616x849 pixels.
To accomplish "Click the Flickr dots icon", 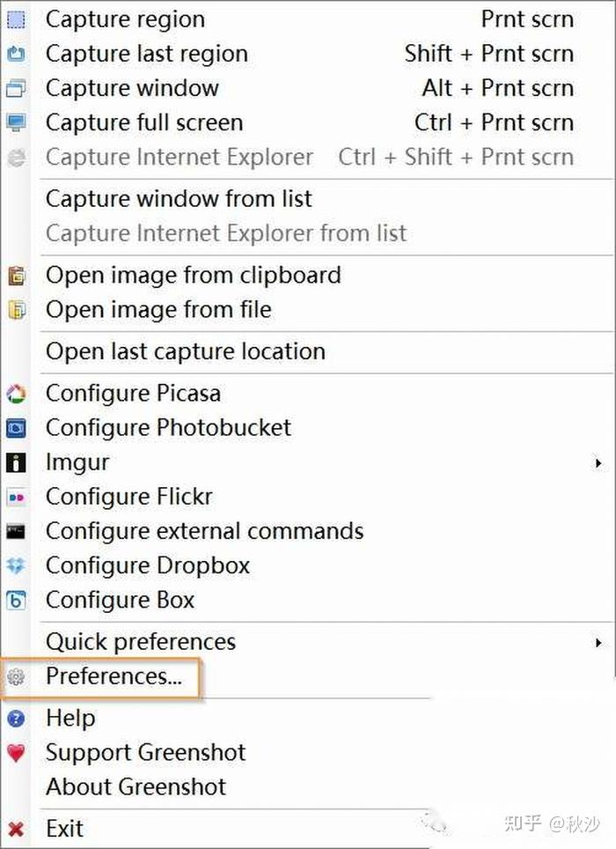I will 16,497.
